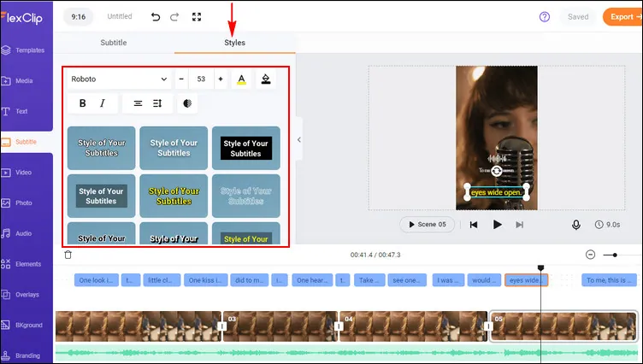The height and width of the screenshot is (364, 643).
Task: Select the 'One hear...' subtitle clip
Action: [x=312, y=280]
